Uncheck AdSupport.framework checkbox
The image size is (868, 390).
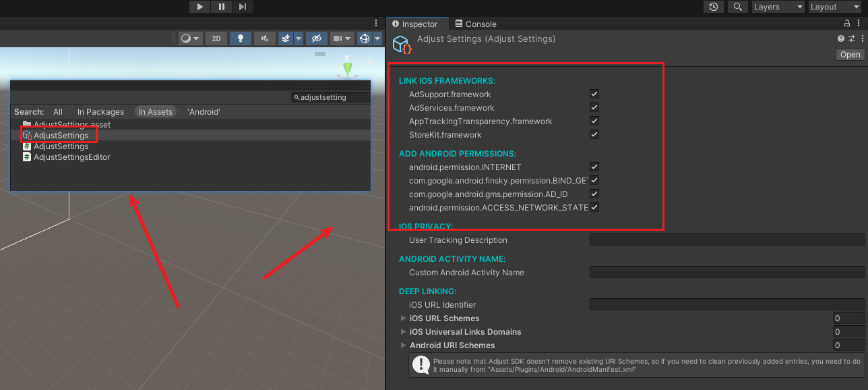click(594, 94)
